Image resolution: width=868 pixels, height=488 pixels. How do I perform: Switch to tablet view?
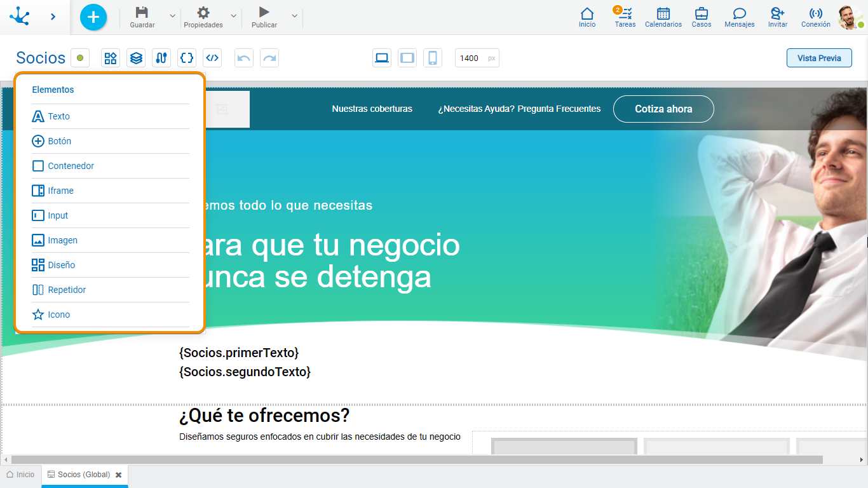click(407, 58)
